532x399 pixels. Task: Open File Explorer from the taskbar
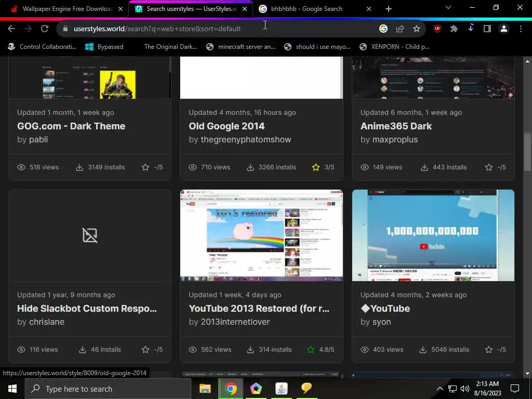pyautogui.click(x=205, y=389)
